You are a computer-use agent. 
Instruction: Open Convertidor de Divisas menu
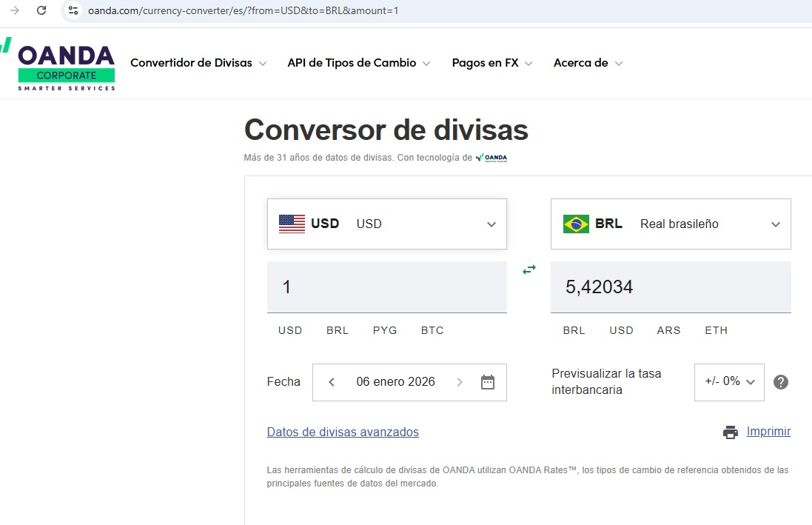coord(198,63)
